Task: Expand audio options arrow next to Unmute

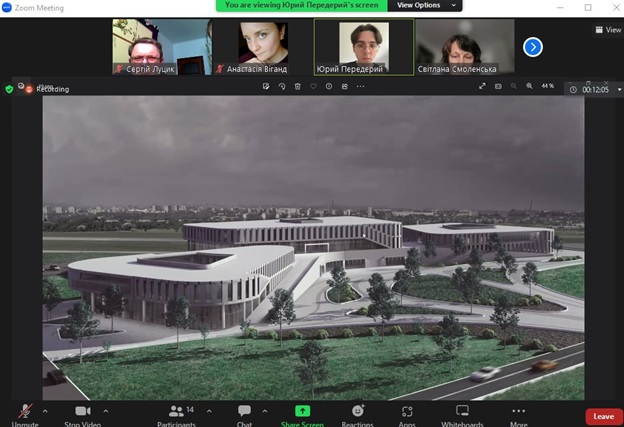Action: [45, 411]
